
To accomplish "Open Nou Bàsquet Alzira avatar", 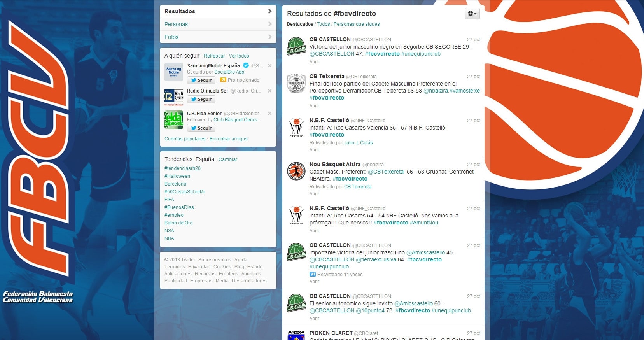I will tap(296, 171).
